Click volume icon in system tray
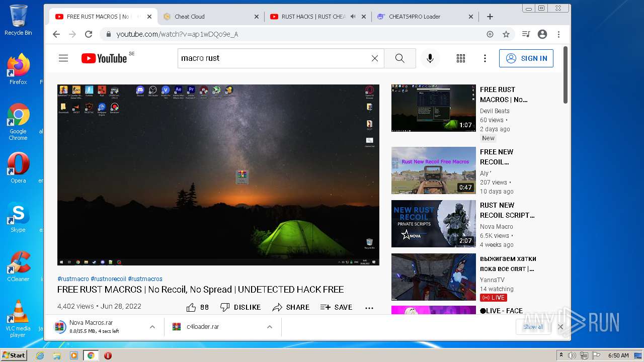 click(x=572, y=355)
